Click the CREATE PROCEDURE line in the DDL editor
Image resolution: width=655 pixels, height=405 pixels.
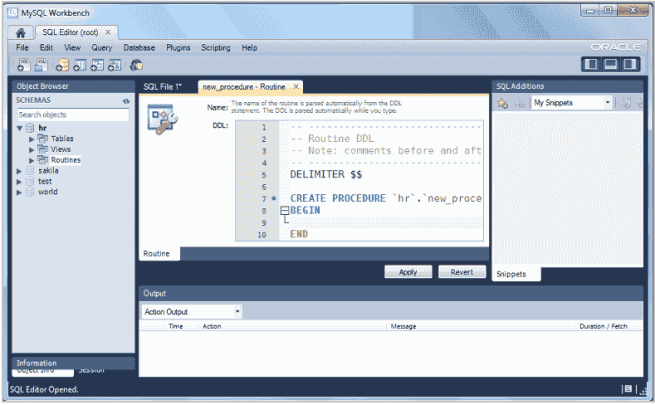click(386, 198)
